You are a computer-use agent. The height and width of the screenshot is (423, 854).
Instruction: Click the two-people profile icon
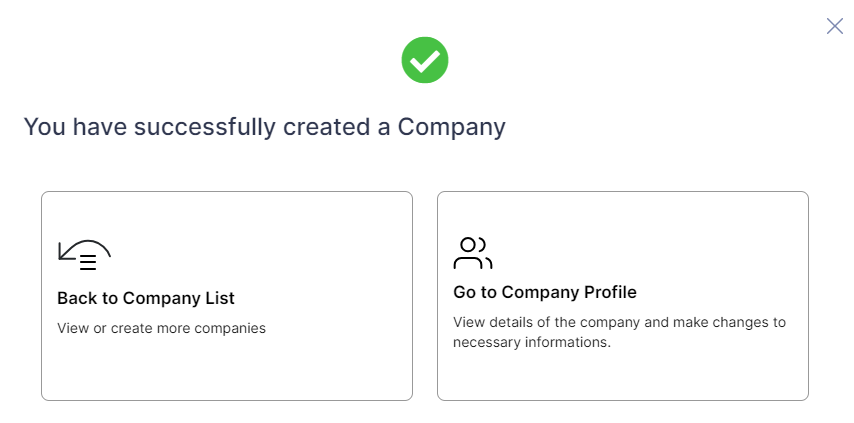click(473, 253)
